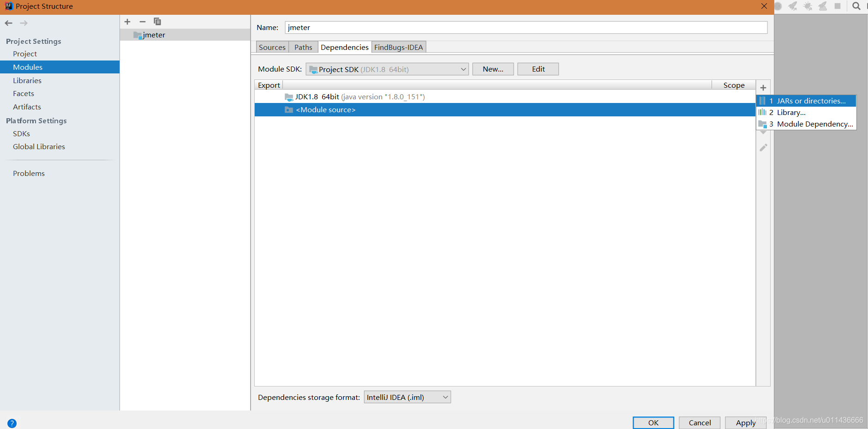Open Libraries settings
868x429 pixels.
pos(27,80)
